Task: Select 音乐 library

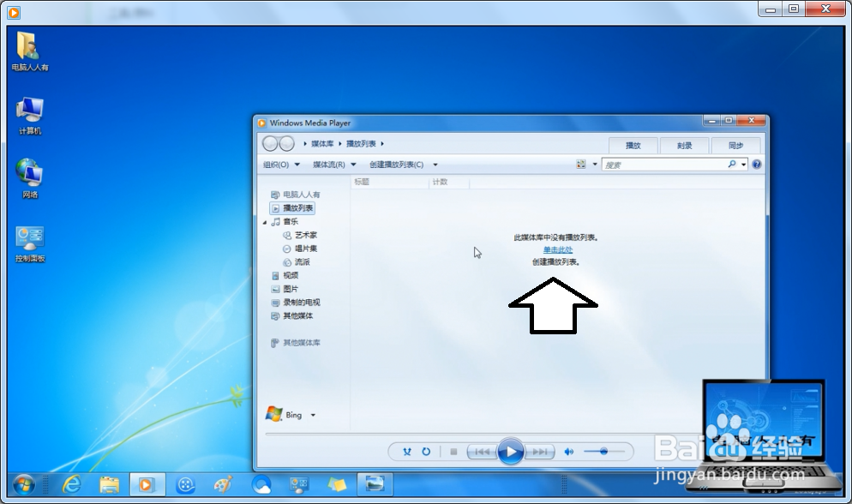Action: pos(285,222)
